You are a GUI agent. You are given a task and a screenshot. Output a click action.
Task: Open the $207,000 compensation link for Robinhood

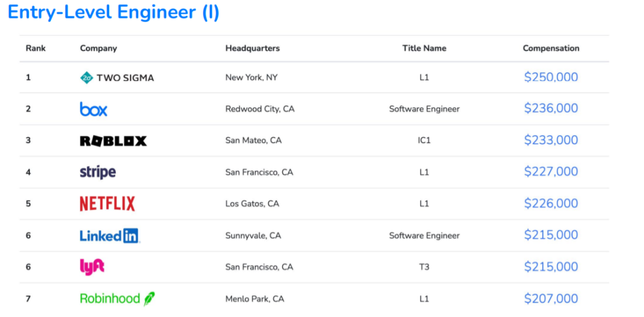pyautogui.click(x=551, y=299)
